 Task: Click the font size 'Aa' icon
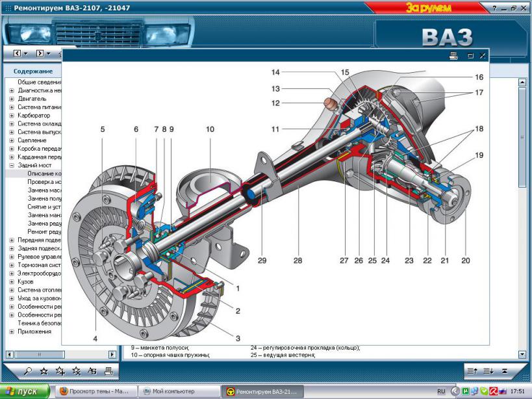click(x=92, y=371)
